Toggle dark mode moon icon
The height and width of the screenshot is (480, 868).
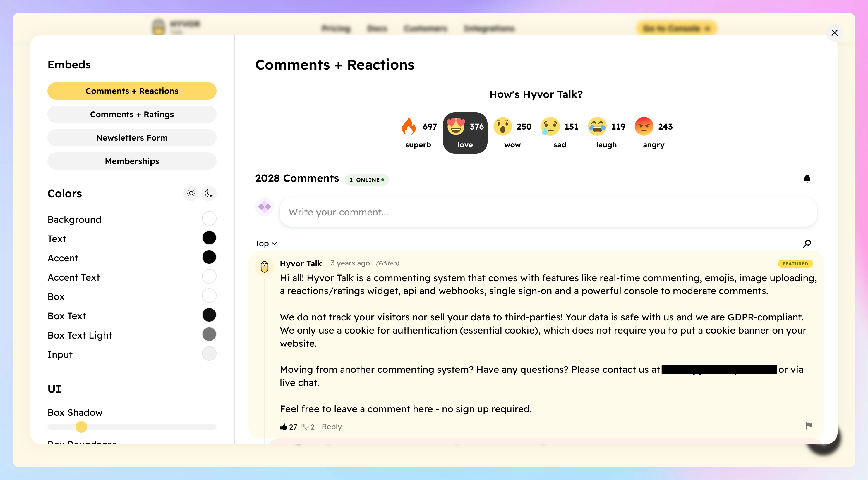(209, 193)
